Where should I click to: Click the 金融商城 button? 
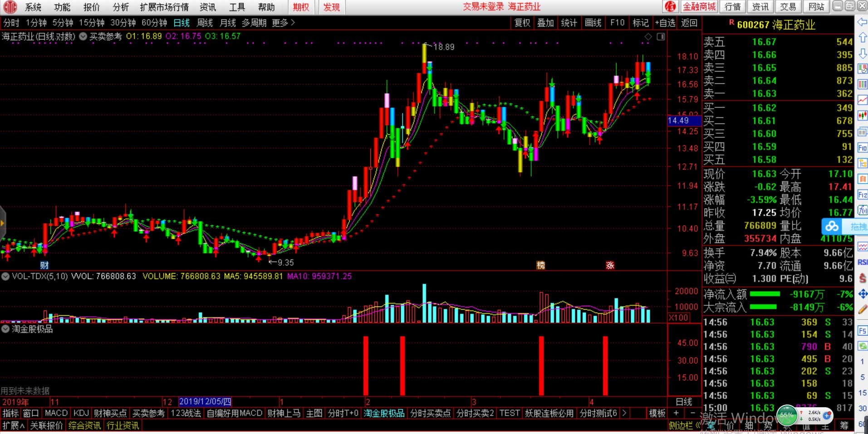tap(699, 7)
